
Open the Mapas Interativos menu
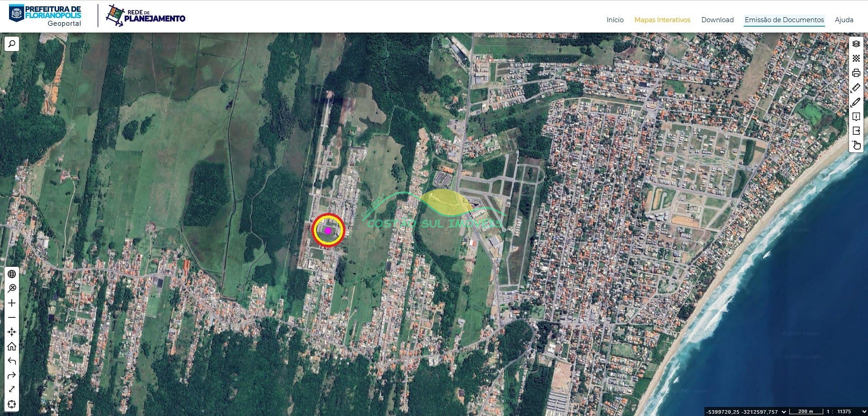tap(662, 20)
